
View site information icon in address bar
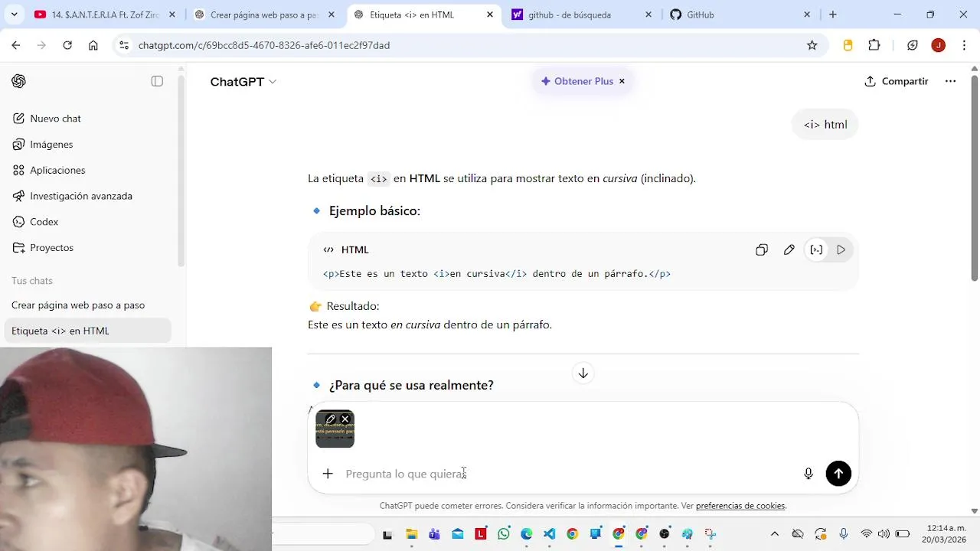pos(125,45)
